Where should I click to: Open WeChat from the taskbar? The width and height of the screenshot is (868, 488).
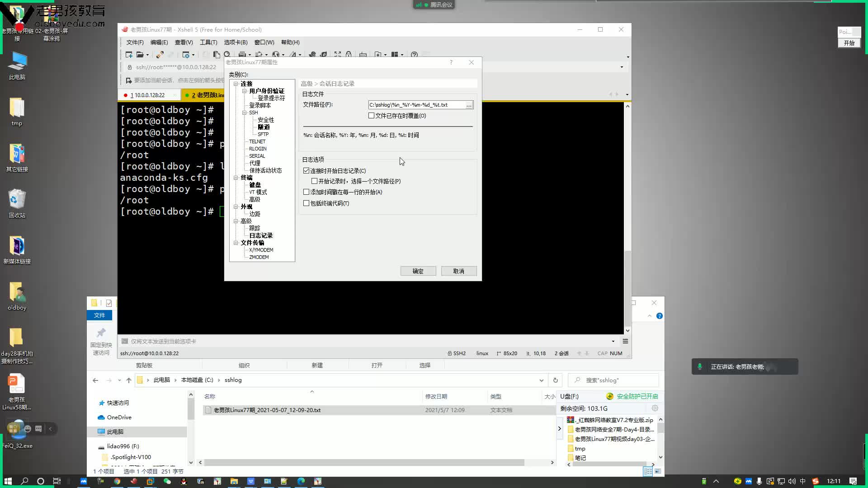coord(167,481)
